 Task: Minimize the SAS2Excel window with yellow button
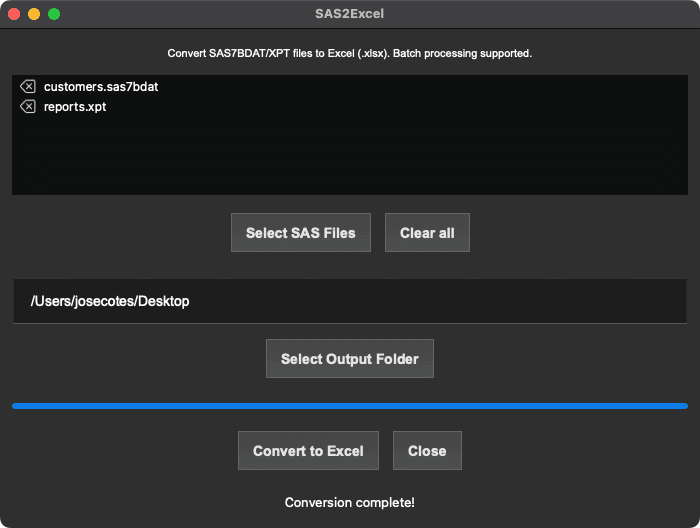(x=34, y=14)
